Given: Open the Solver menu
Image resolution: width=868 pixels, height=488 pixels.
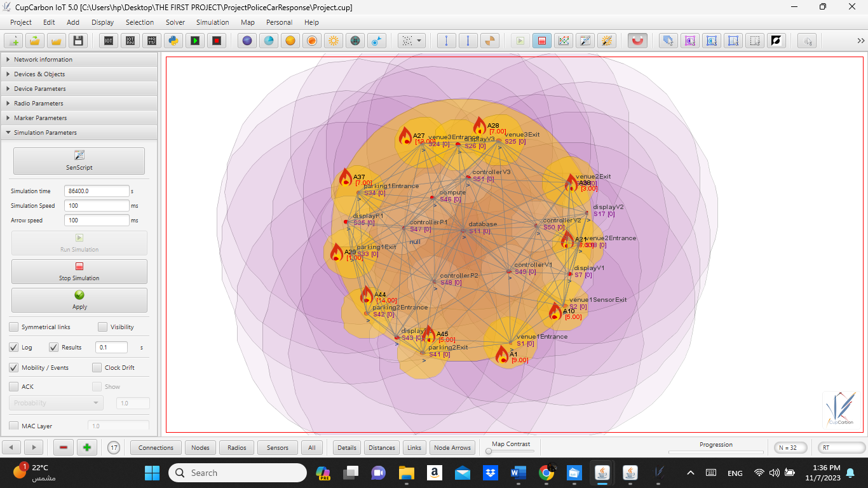Looking at the screenshot, I should tap(175, 22).
